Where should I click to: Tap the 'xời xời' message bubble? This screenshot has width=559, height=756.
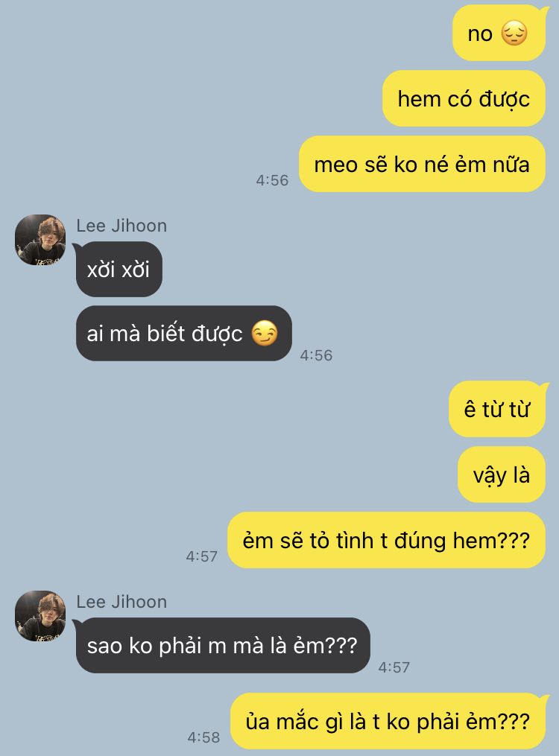pos(119,269)
